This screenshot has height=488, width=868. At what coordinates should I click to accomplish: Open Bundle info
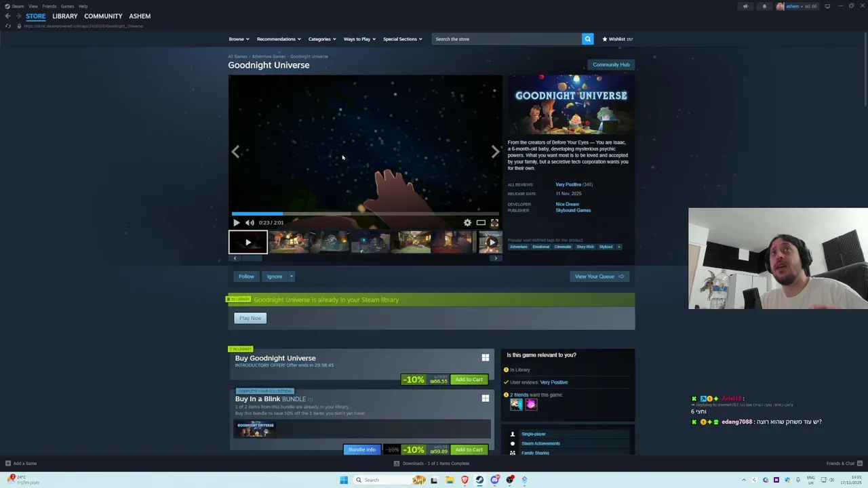point(361,449)
